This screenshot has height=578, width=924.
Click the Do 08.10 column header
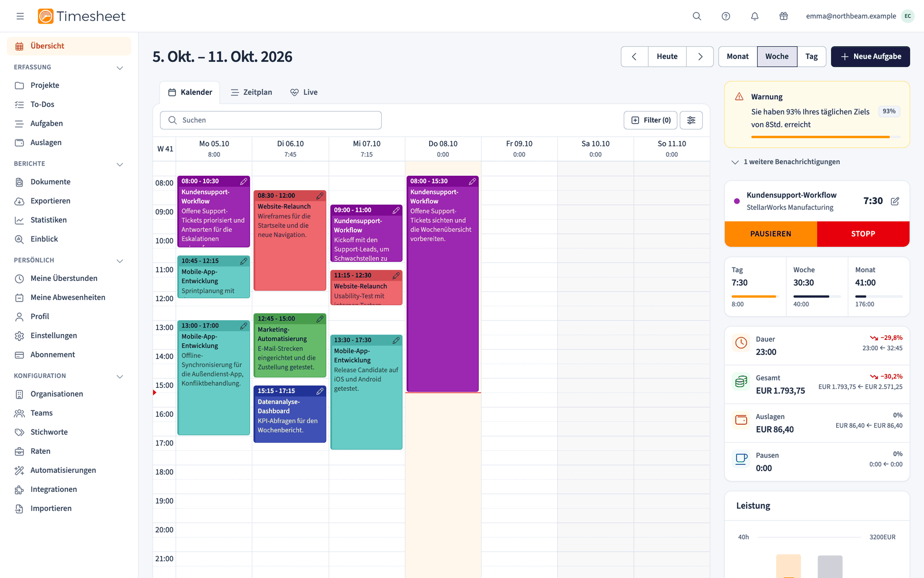443,149
